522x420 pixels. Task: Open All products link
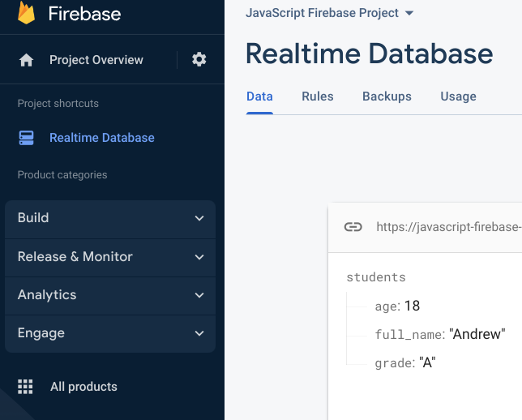pyautogui.click(x=83, y=387)
